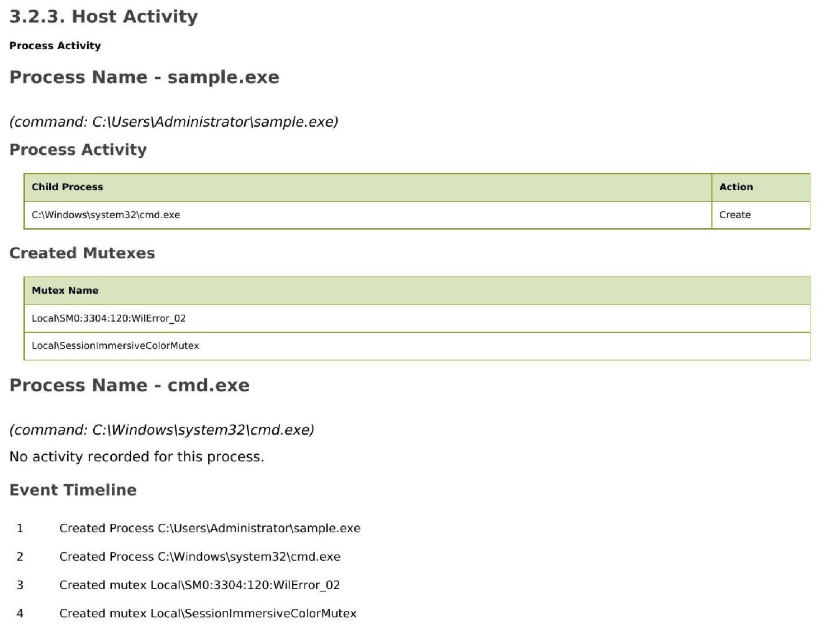Click the "Action" column header

click(x=736, y=187)
